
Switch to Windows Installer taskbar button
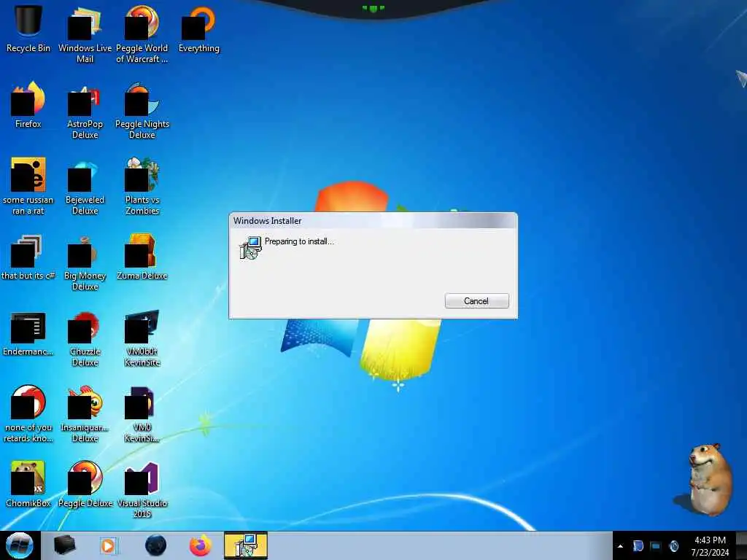click(246, 545)
